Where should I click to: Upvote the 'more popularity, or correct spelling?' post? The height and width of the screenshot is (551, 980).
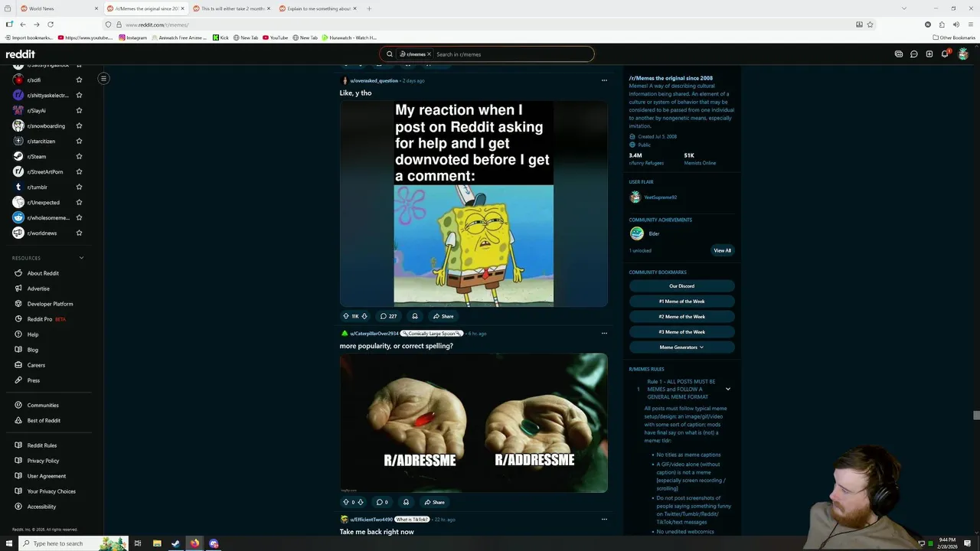coord(345,502)
